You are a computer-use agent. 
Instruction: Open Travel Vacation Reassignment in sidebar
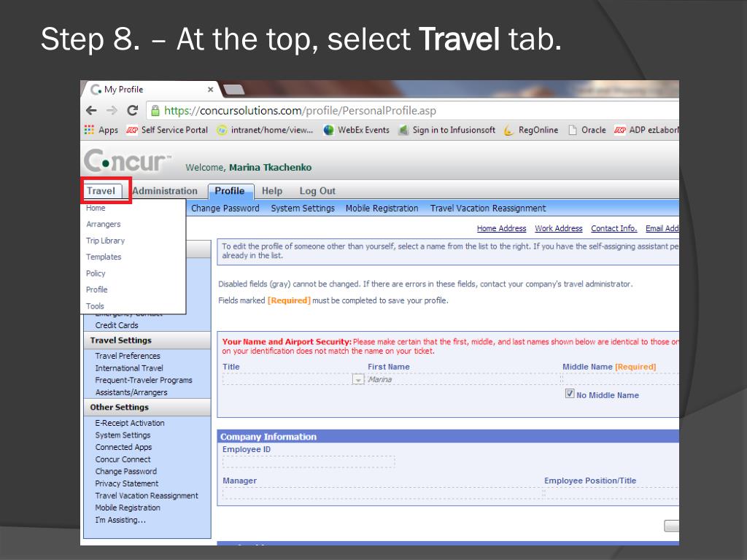(x=147, y=496)
